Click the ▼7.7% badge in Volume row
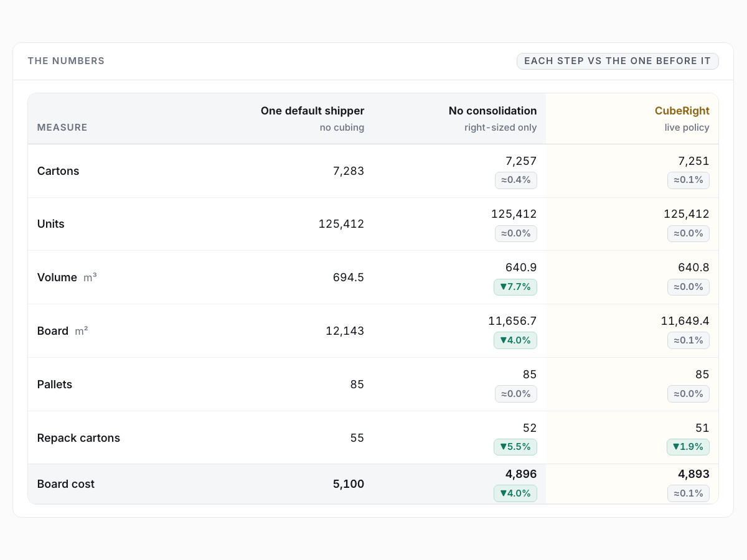 click(x=515, y=287)
